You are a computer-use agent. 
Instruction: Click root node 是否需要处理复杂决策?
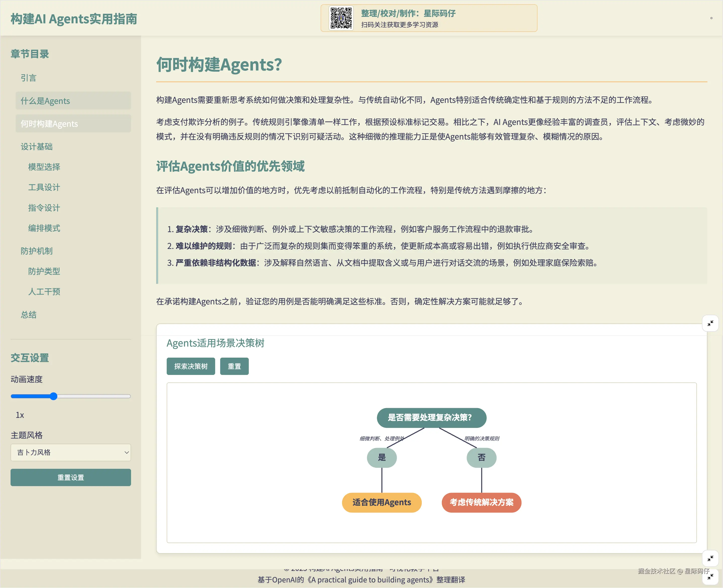coord(431,418)
